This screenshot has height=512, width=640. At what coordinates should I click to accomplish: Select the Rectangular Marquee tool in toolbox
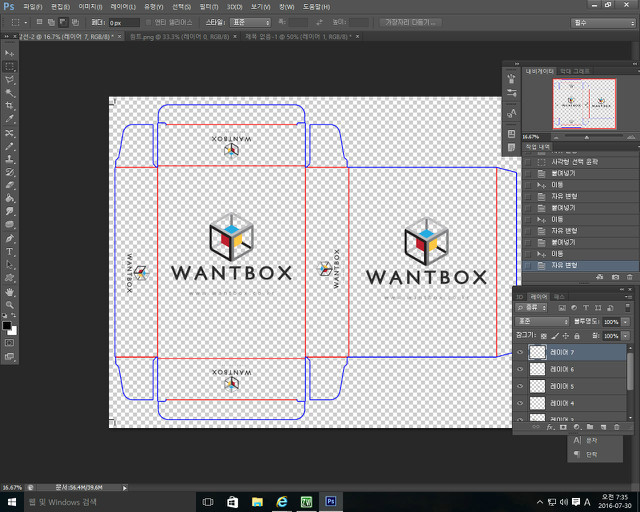9,67
